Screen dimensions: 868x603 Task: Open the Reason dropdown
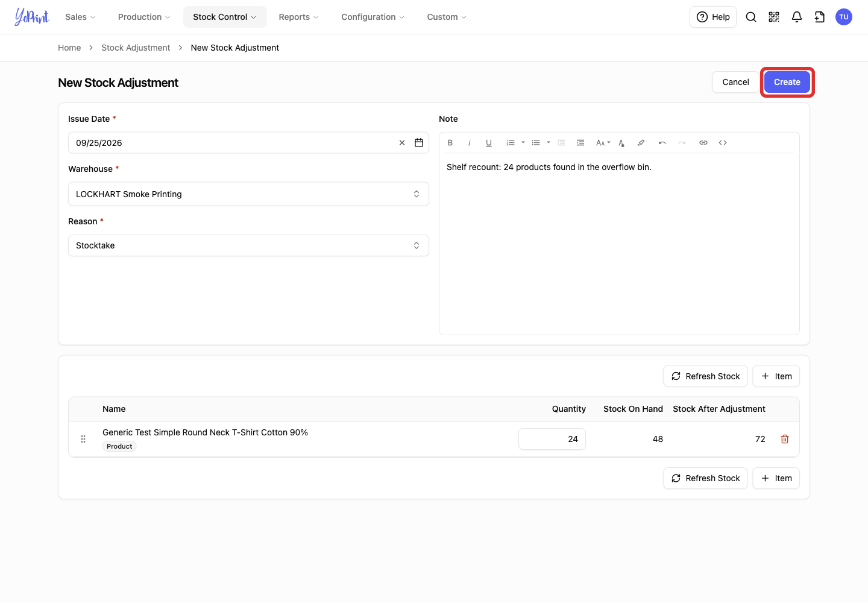[x=248, y=245]
